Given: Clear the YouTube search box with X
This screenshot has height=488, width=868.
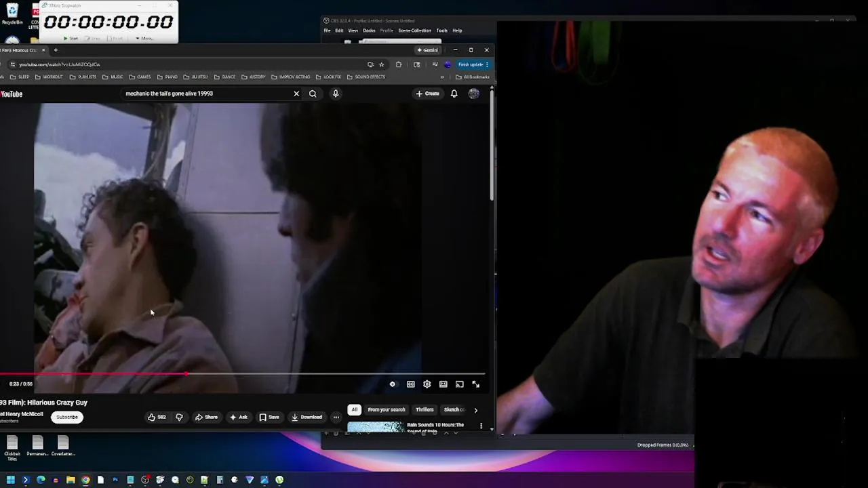Looking at the screenshot, I should 296,94.
